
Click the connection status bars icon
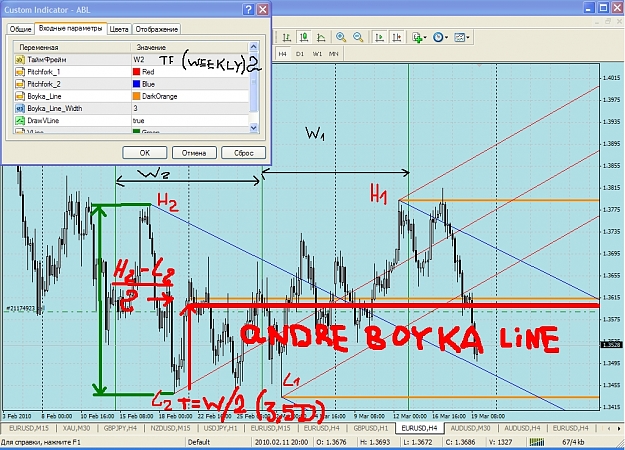(x=537, y=442)
